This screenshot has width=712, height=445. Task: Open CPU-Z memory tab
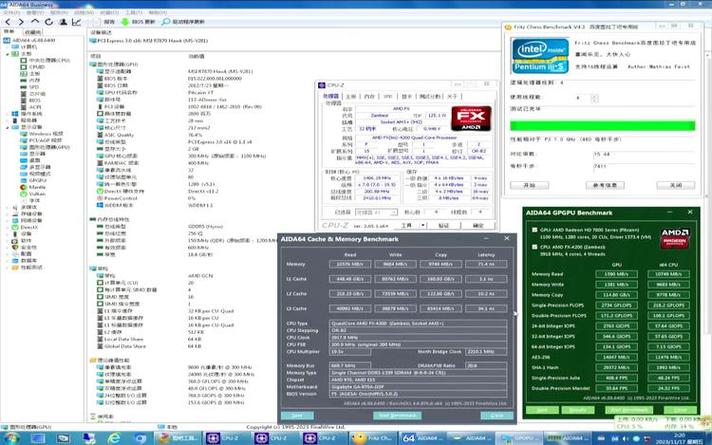coord(369,96)
